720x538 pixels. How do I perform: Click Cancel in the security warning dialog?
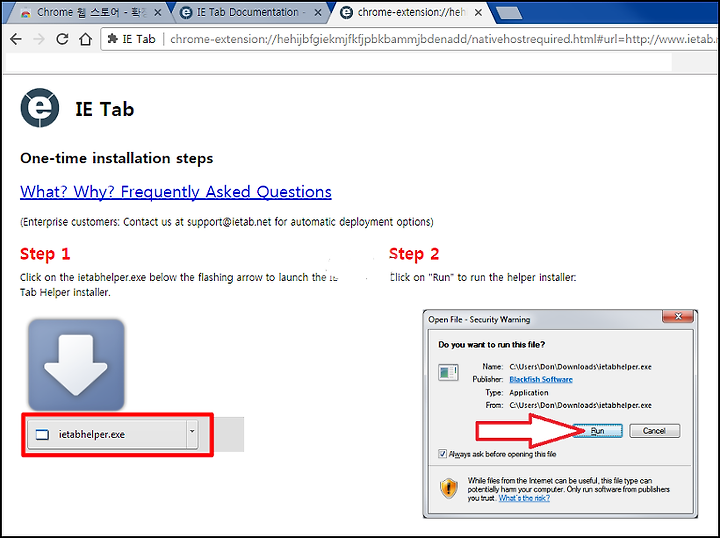pos(654,431)
